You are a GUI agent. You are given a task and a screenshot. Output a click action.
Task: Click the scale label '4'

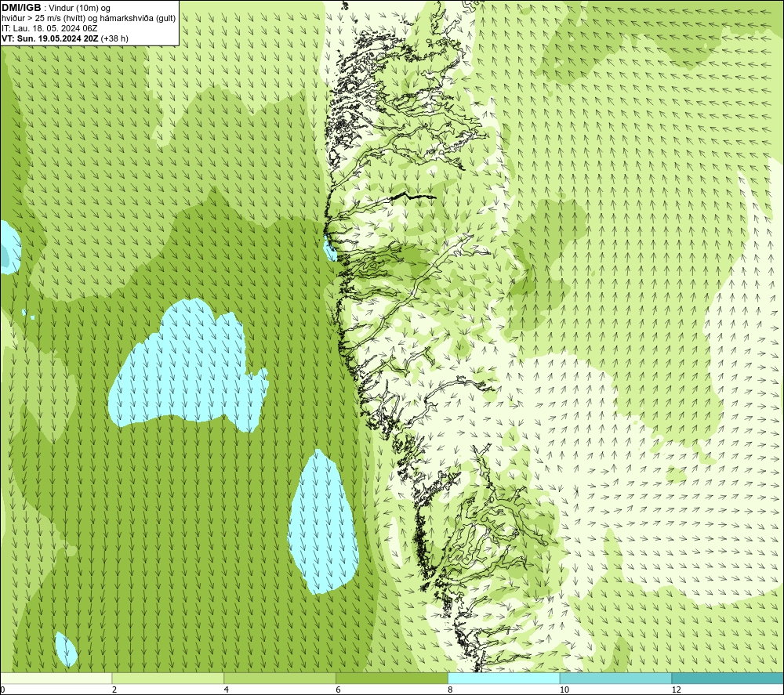(x=227, y=690)
